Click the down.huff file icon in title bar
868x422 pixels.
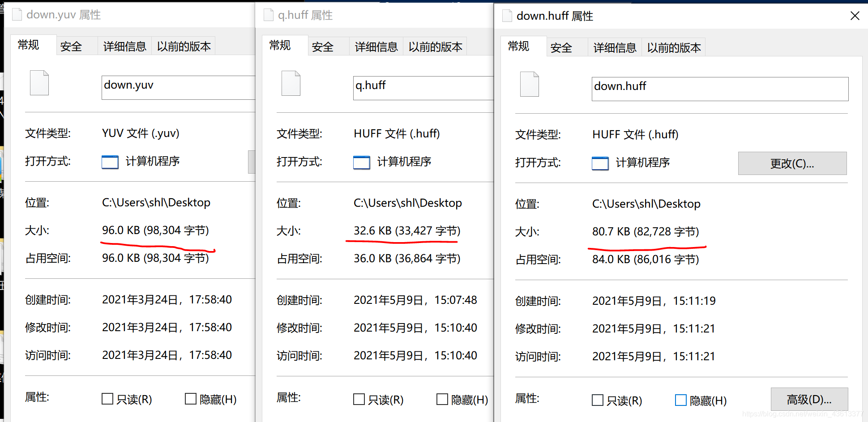tap(507, 16)
